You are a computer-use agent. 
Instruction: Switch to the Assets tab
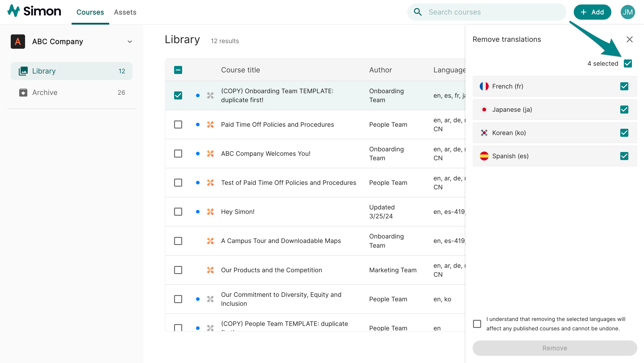(125, 12)
